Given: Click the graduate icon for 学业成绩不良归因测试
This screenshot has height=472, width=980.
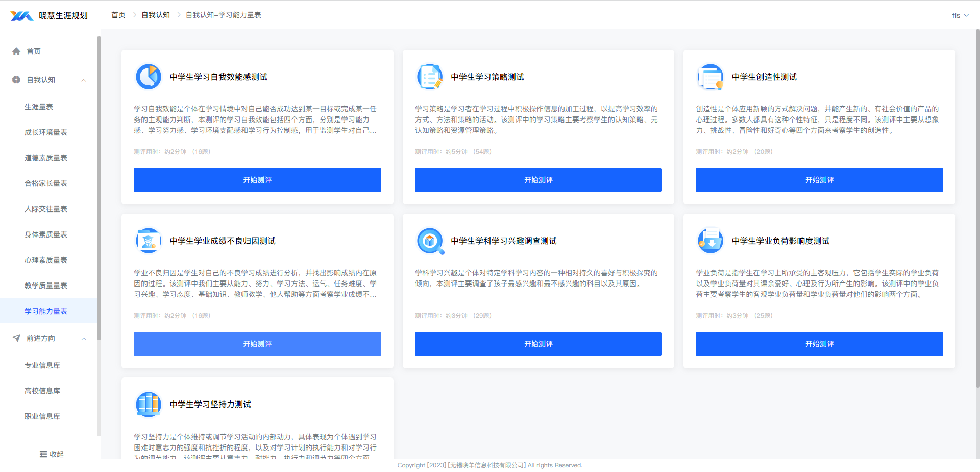Looking at the screenshot, I should (149, 241).
